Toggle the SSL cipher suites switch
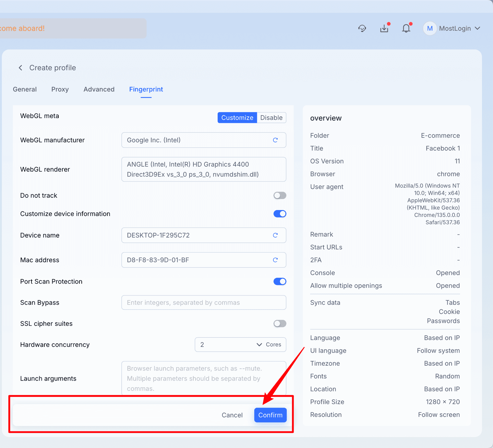The image size is (493, 448). [280, 323]
